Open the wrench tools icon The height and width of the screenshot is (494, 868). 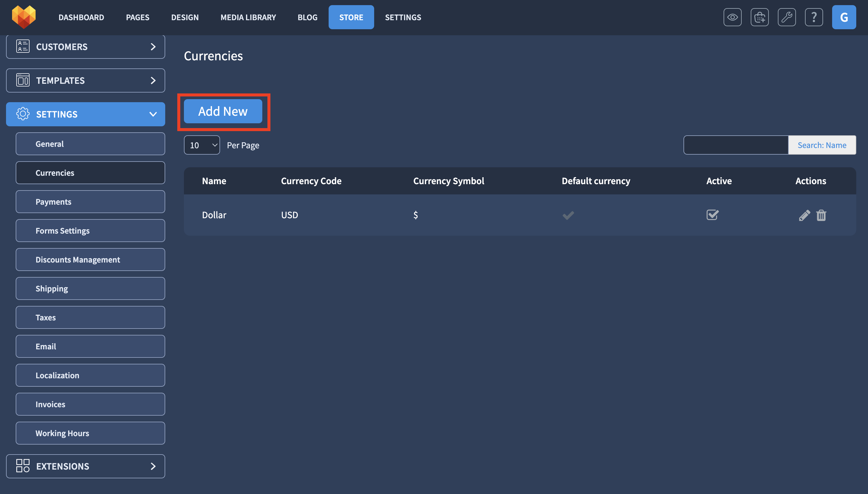[787, 17]
